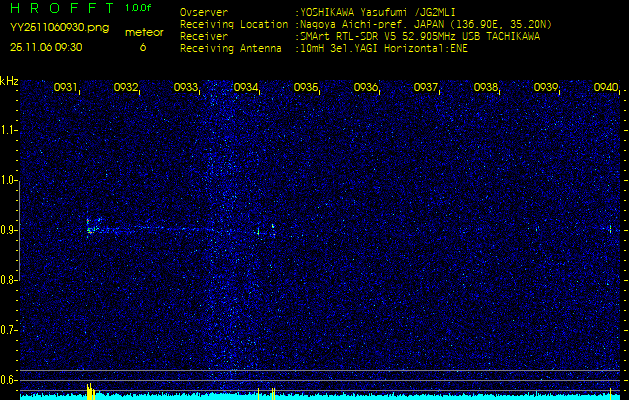Click the 0936 time marker
Viewport: 629px width, 400px height.
[365, 87]
